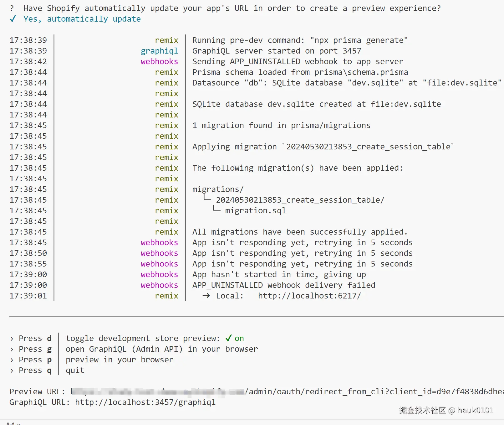Click the 'graphiql' process label
The height and width of the screenshot is (425, 504).
pyautogui.click(x=159, y=51)
